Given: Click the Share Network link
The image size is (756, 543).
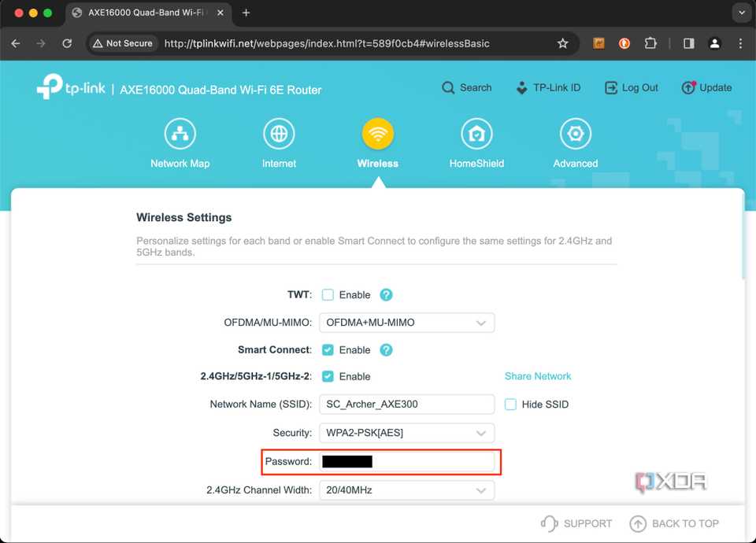Looking at the screenshot, I should pyautogui.click(x=538, y=376).
